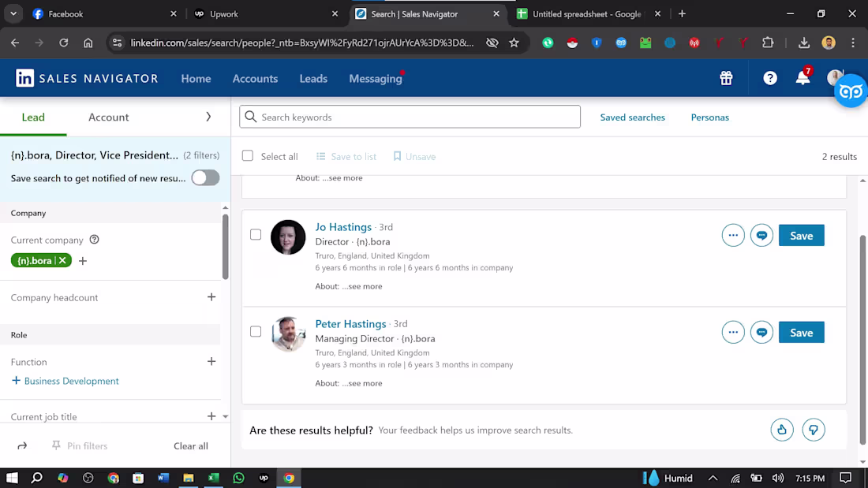The image size is (868, 488).
Task: Expand Company headcount filter
Action: tap(211, 297)
